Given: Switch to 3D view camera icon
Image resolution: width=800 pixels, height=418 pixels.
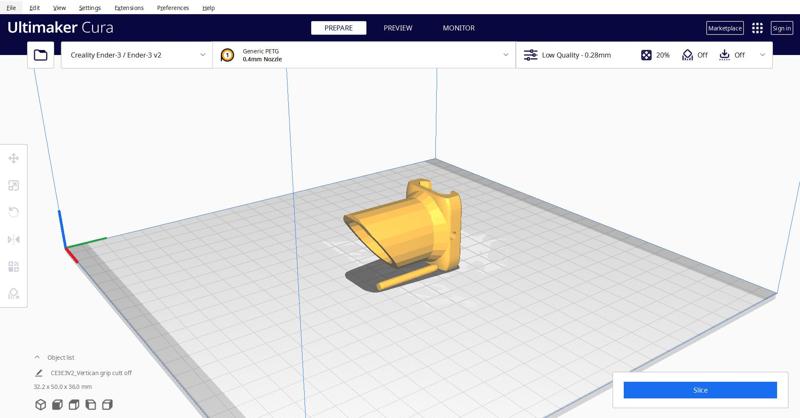Looking at the screenshot, I should [x=40, y=405].
